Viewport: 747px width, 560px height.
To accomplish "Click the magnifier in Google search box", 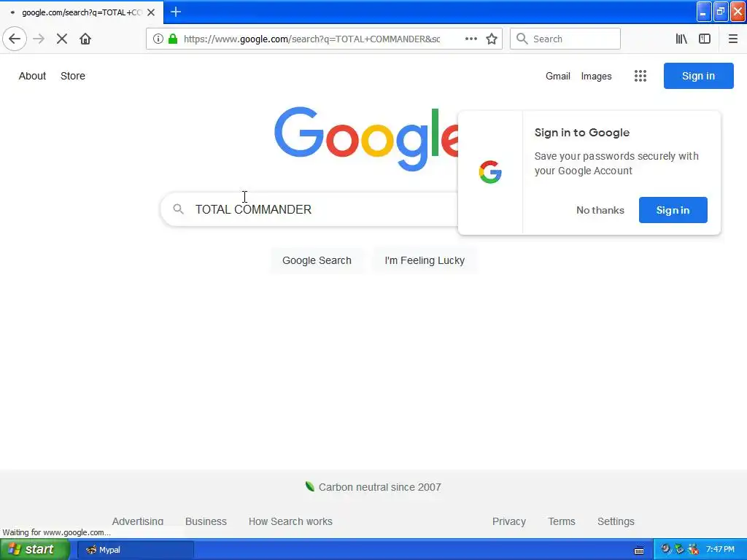I will pyautogui.click(x=178, y=209).
